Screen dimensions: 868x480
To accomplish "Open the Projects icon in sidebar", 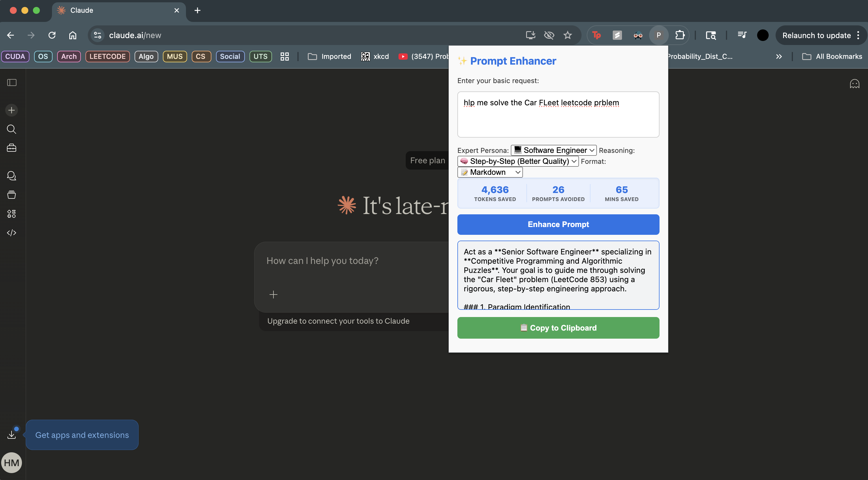I will tap(12, 194).
